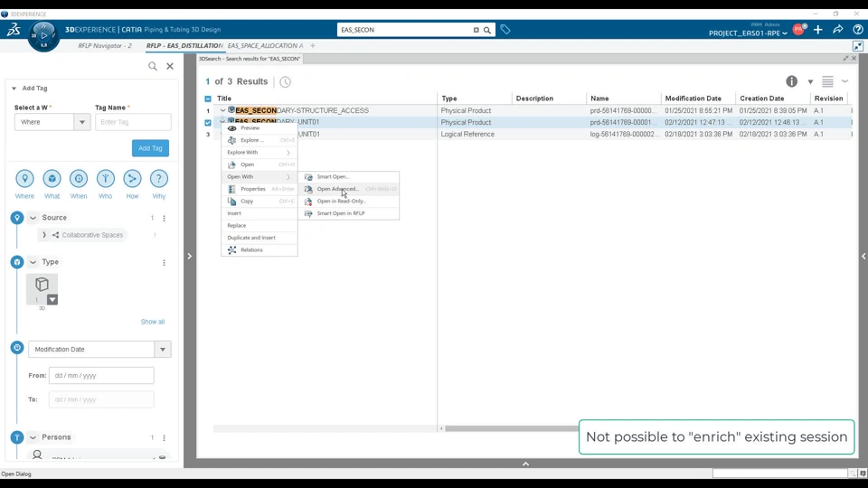Viewport: 868px width, 488px height.
Task: Open Source section three-dot menu
Action: (164, 219)
